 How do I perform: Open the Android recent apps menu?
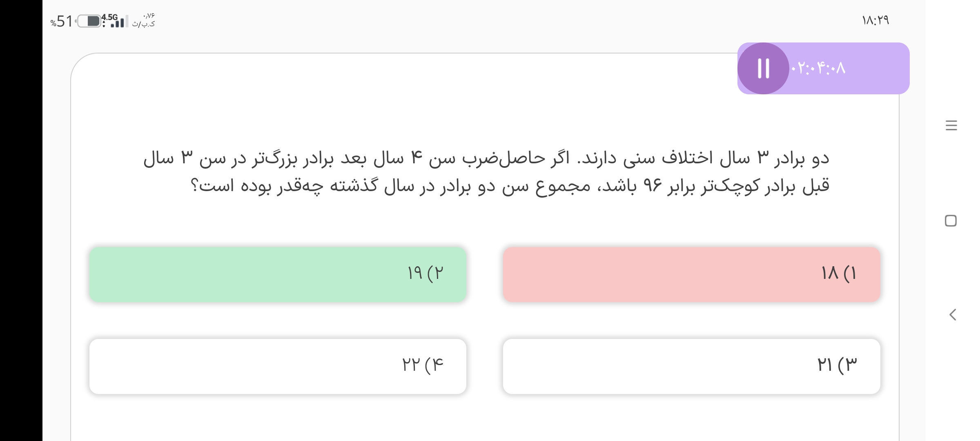point(951,125)
